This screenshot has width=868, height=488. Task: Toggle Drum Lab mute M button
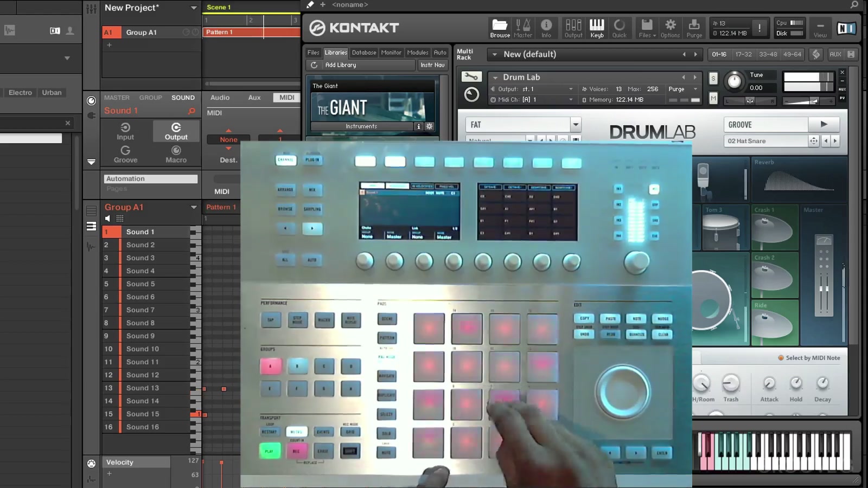coord(713,98)
